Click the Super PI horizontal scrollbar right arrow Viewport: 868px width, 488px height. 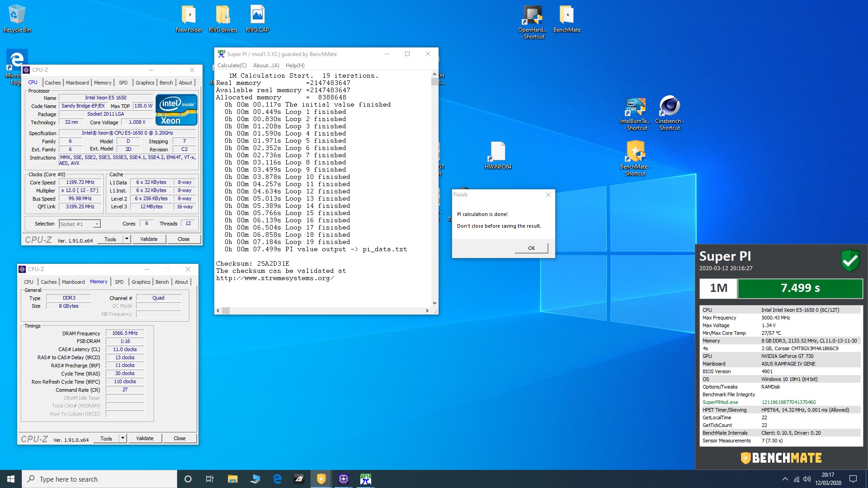coord(427,310)
